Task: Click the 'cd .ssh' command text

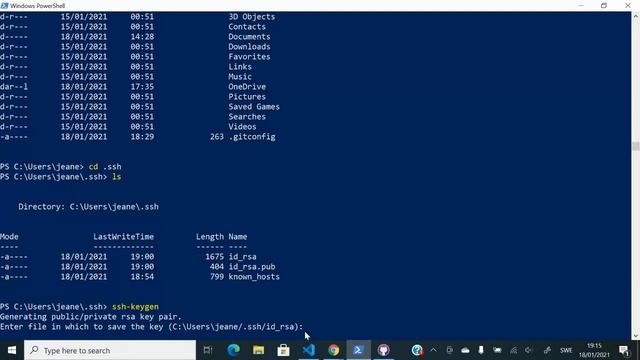Action: coord(105,167)
